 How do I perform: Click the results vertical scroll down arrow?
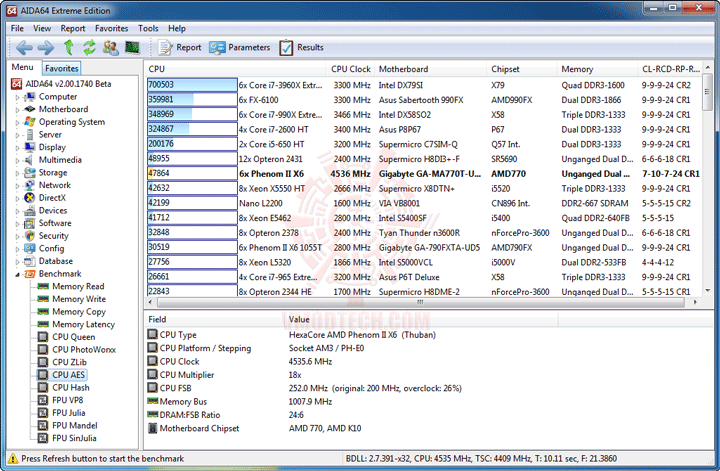[708, 290]
